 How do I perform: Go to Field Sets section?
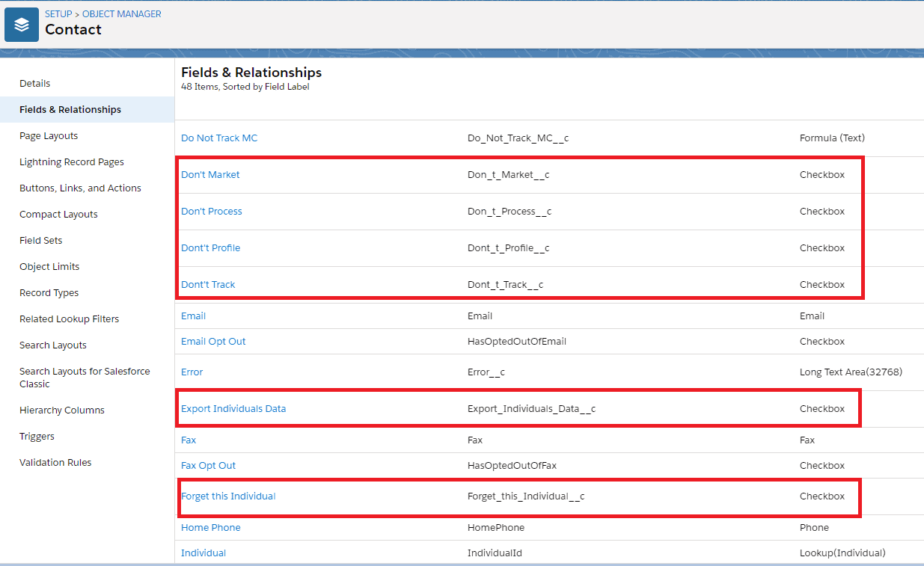tap(41, 241)
